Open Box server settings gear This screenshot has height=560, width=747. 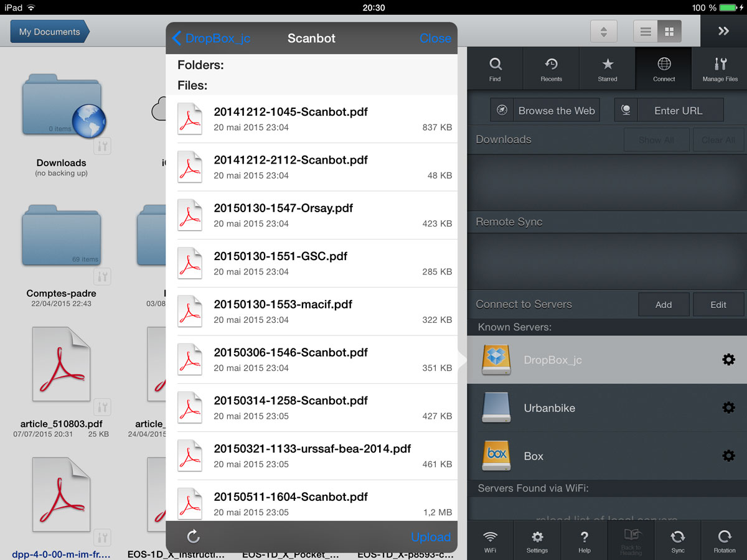click(x=728, y=455)
